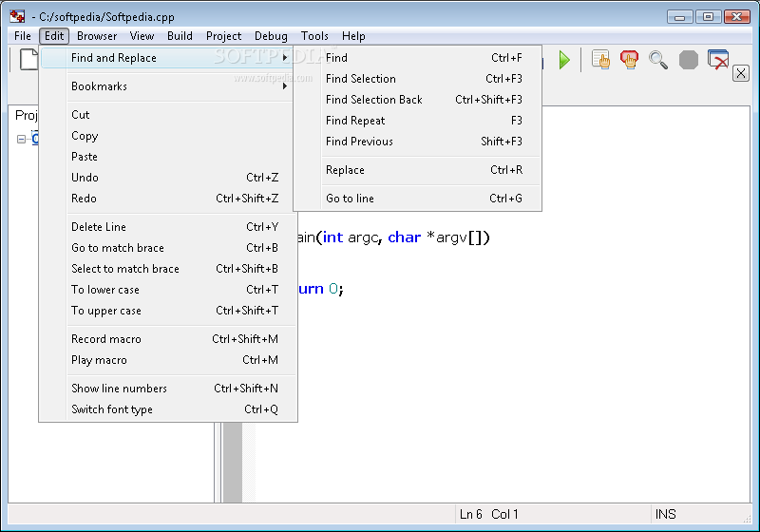Viewport: 760px width, 532px height.
Task: Click the 'int' keyword in code editor
Action: pos(332,237)
